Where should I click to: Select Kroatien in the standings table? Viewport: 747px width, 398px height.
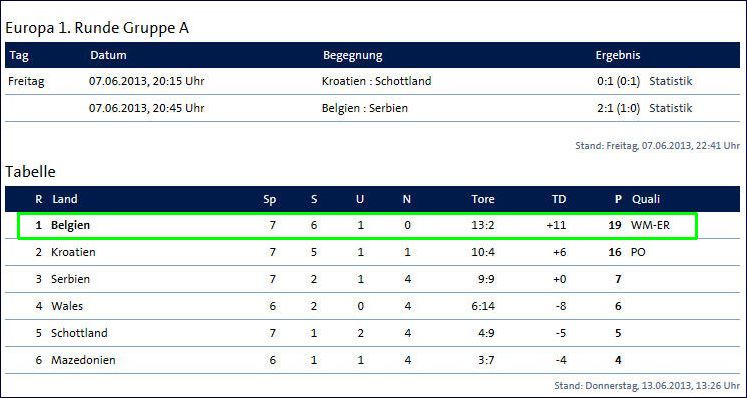73,252
